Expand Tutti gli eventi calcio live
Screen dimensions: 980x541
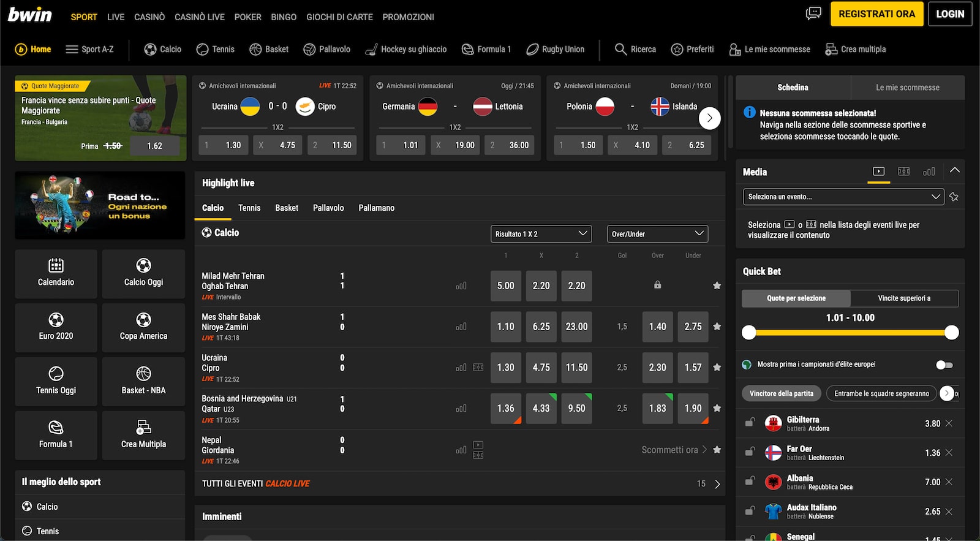pyautogui.click(x=460, y=484)
